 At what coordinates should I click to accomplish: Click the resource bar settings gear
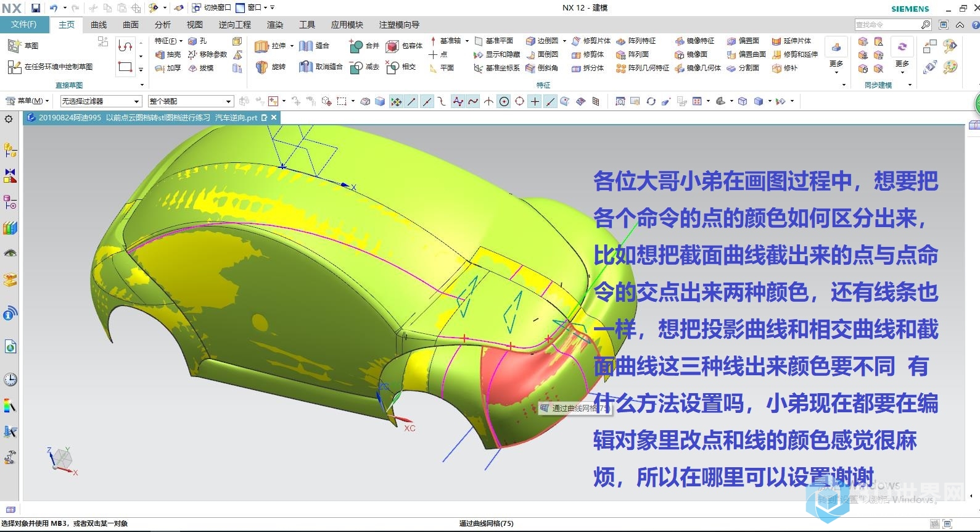[9, 118]
